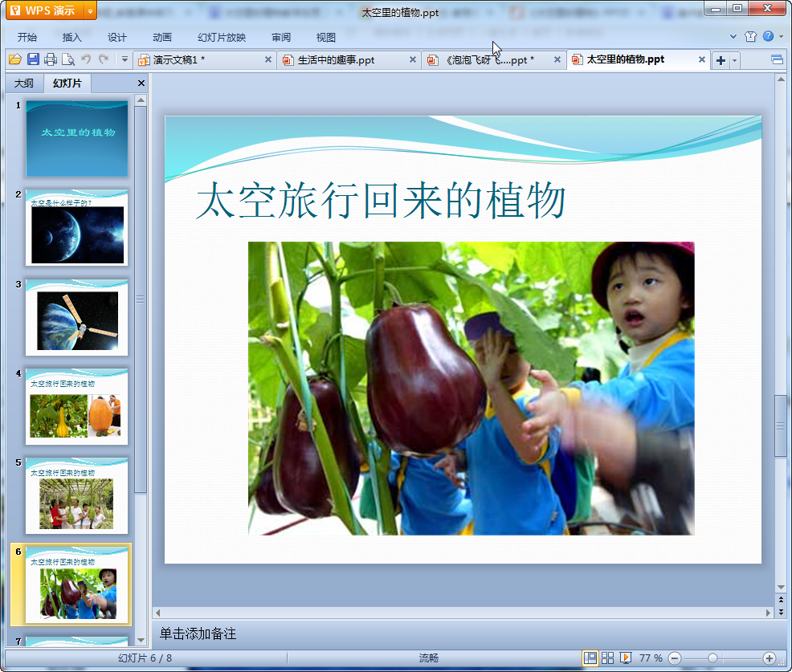The height and width of the screenshot is (672, 792).
Task: Create a new document tab with plus button
Action: [x=721, y=60]
